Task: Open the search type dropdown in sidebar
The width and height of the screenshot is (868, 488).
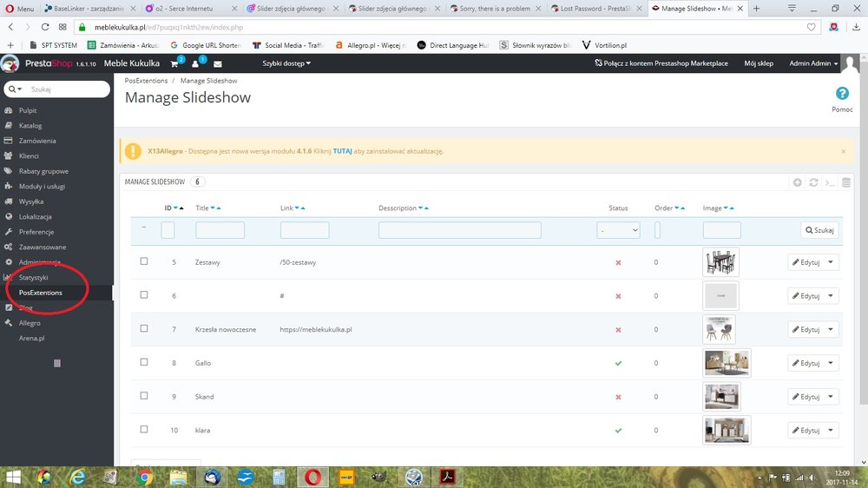Action: point(15,89)
